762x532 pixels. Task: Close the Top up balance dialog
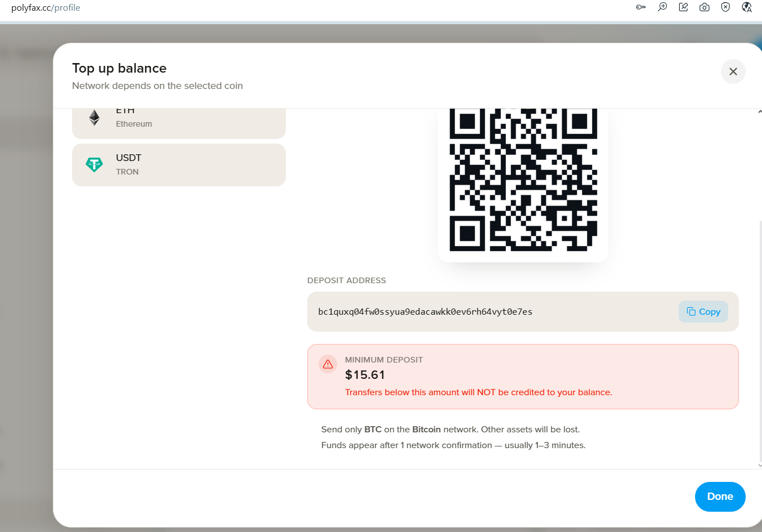733,71
